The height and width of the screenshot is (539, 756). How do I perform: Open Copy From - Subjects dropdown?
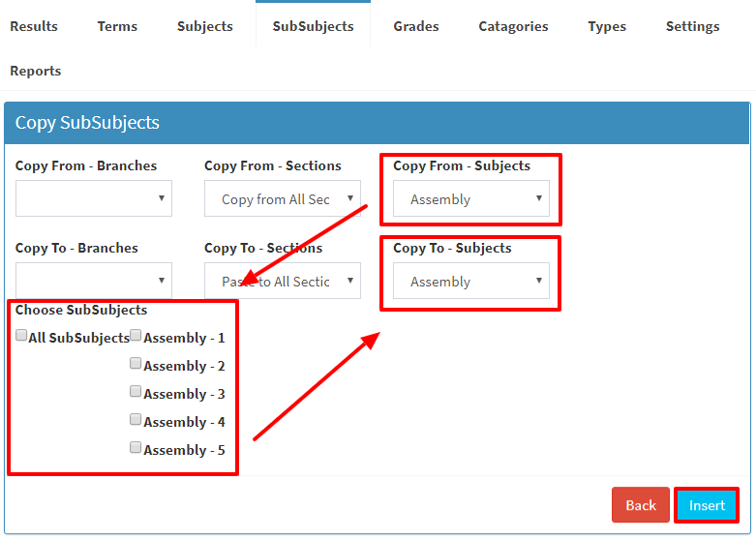(x=471, y=198)
